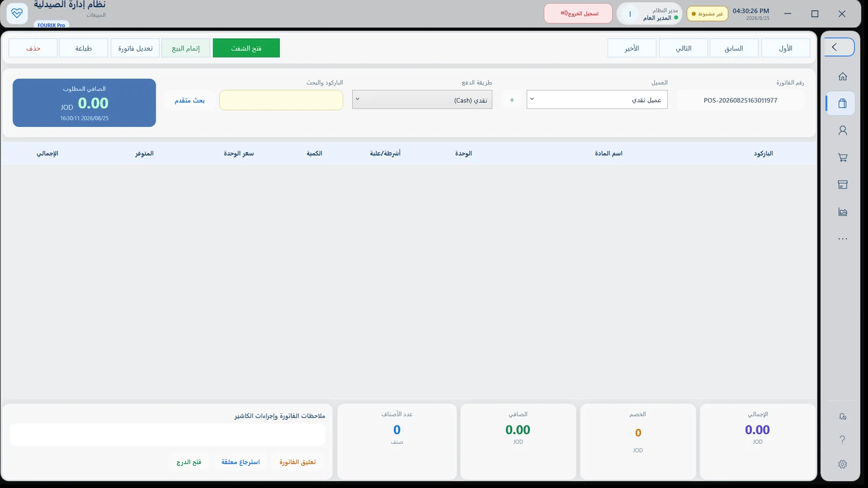Image resolution: width=868 pixels, height=488 pixels.
Task: Click the استرجاع معلقة retrieve held button
Action: pyautogui.click(x=240, y=462)
